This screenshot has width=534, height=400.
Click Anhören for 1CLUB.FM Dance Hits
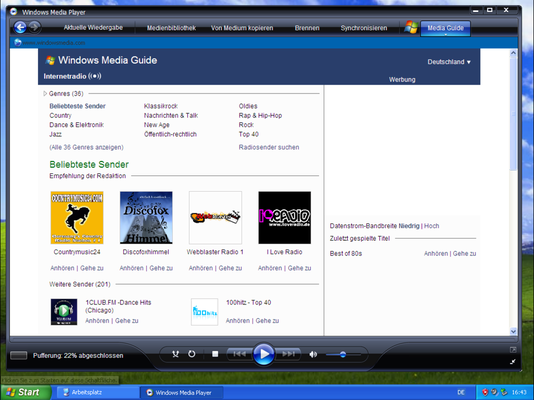[x=97, y=321]
